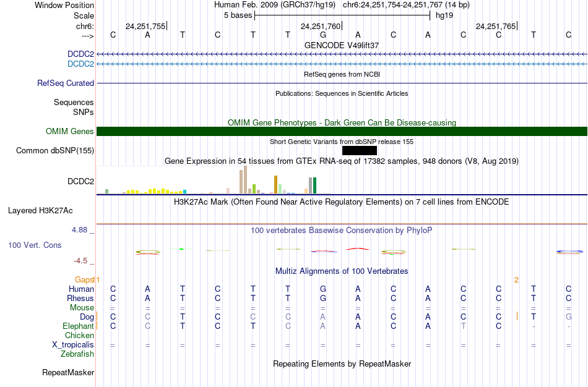Click the blue PhyloP conservation mark

(x=569, y=252)
